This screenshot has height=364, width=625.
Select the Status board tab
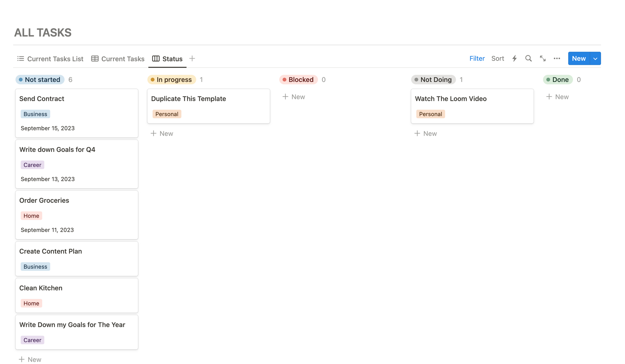click(167, 59)
